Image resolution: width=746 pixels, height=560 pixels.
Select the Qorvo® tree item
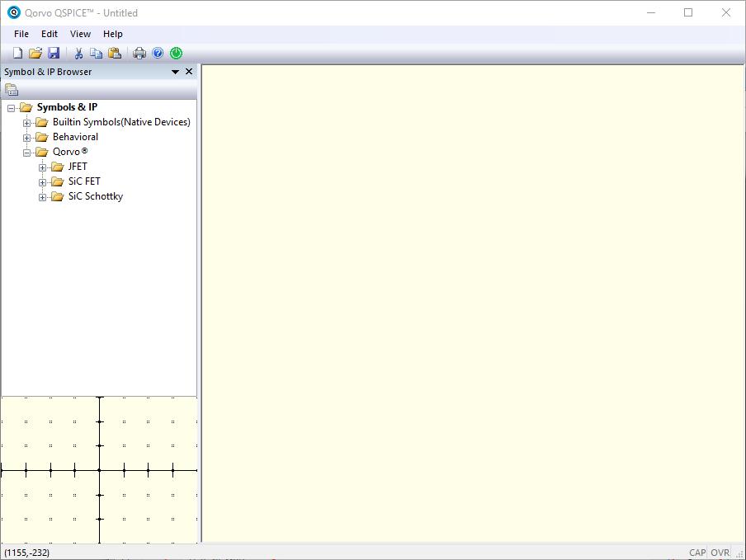click(70, 152)
